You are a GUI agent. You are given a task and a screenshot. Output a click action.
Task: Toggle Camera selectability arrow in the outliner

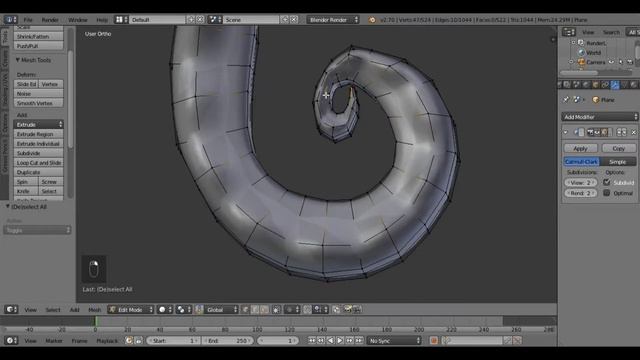pyautogui.click(x=620, y=62)
